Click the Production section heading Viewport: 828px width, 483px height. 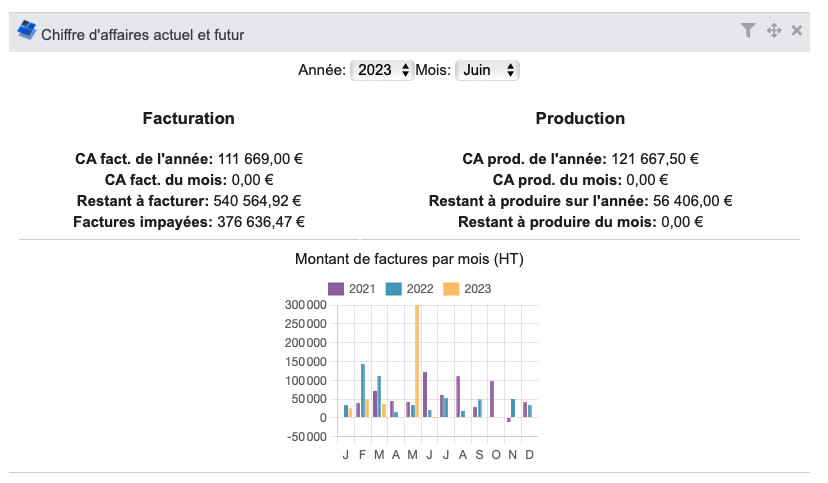click(580, 118)
